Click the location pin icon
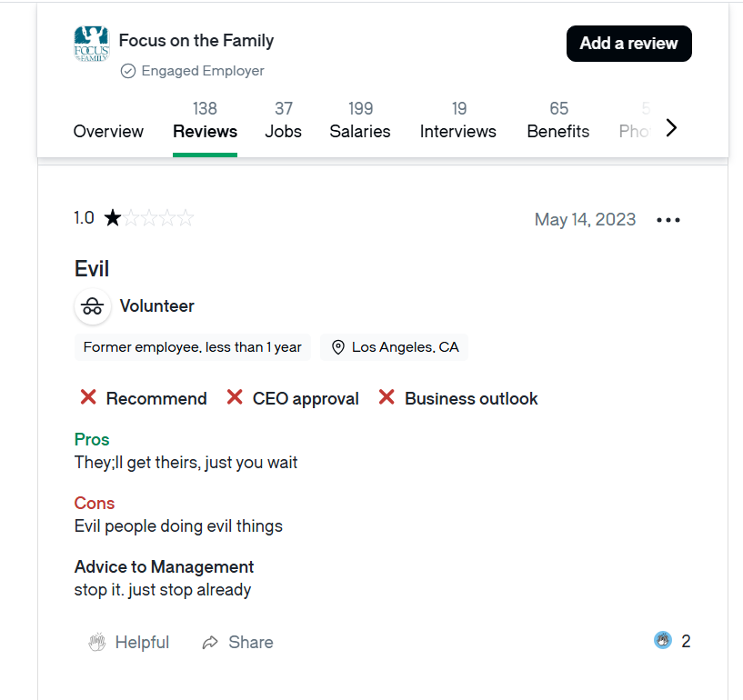743x700 pixels. [x=338, y=347]
